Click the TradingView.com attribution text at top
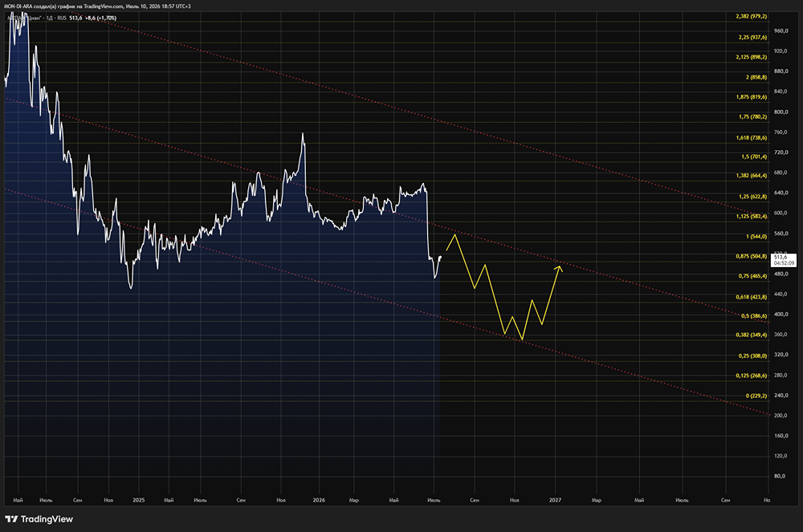This screenshot has width=803, height=532. (104, 6)
